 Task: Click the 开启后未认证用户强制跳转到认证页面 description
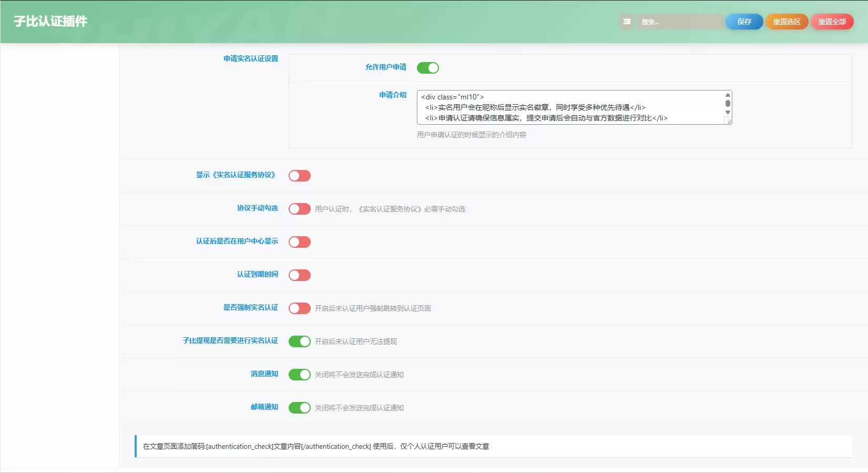click(x=373, y=308)
